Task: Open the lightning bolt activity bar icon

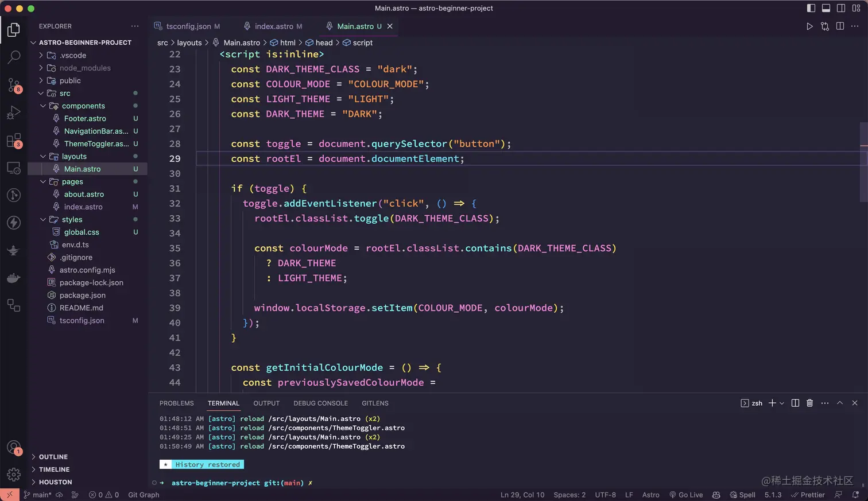Action: point(14,223)
